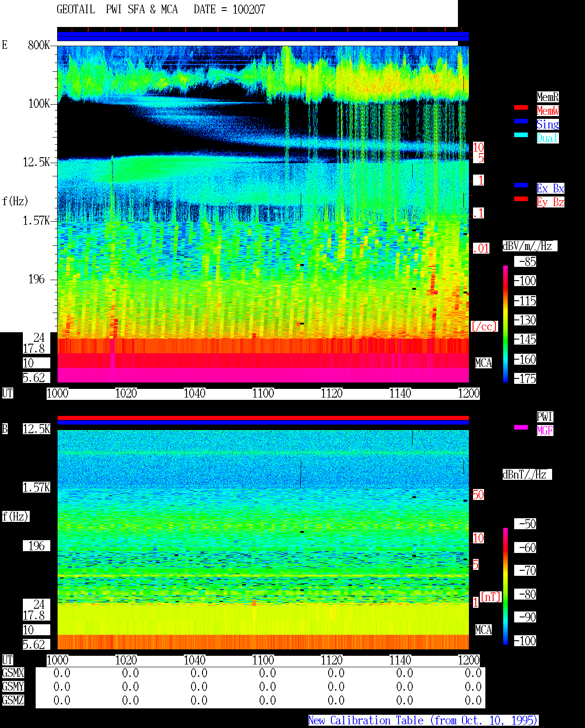Click the -70 magnetic scale value
585x728 pixels.
pos(525,570)
